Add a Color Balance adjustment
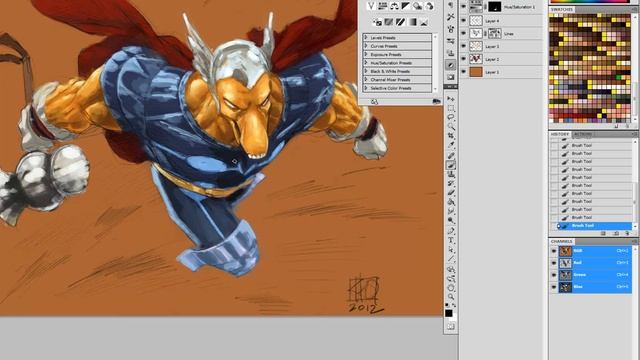 394,6
